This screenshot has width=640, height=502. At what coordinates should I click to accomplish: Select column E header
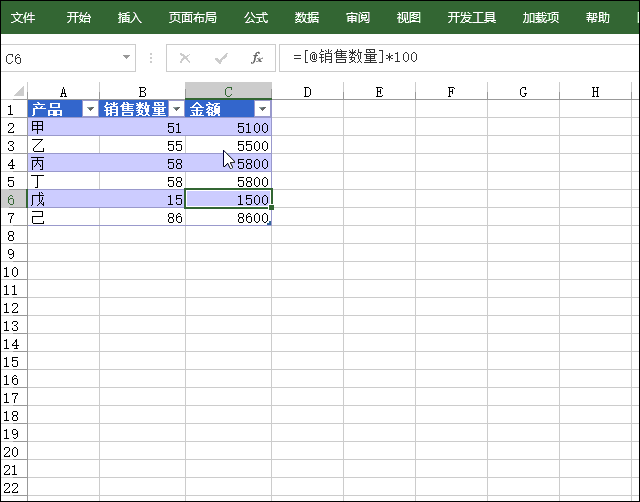tap(379, 91)
